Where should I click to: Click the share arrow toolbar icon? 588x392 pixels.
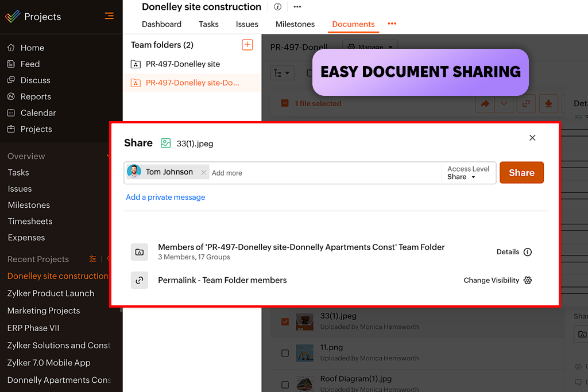click(x=485, y=103)
